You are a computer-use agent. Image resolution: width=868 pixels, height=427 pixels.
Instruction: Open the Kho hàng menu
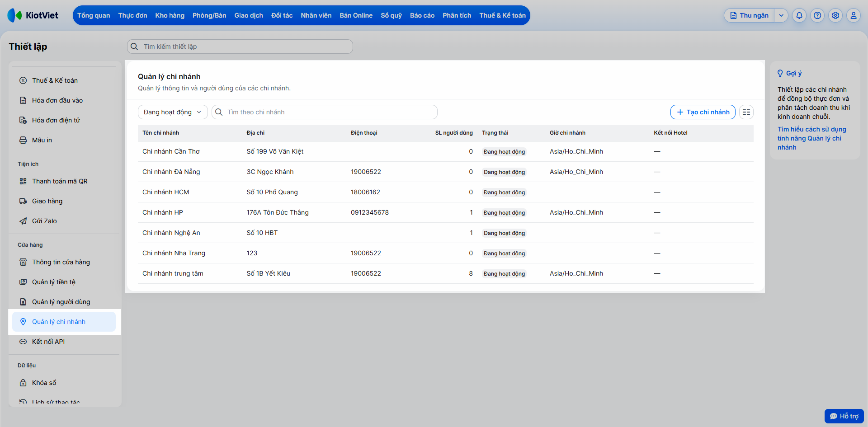[x=170, y=15]
